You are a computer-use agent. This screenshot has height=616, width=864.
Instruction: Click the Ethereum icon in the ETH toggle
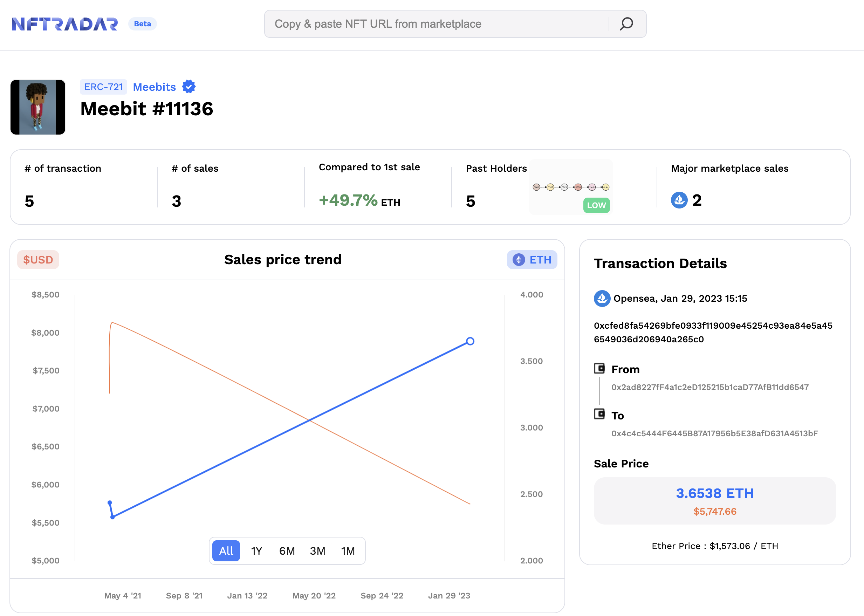[x=519, y=260]
